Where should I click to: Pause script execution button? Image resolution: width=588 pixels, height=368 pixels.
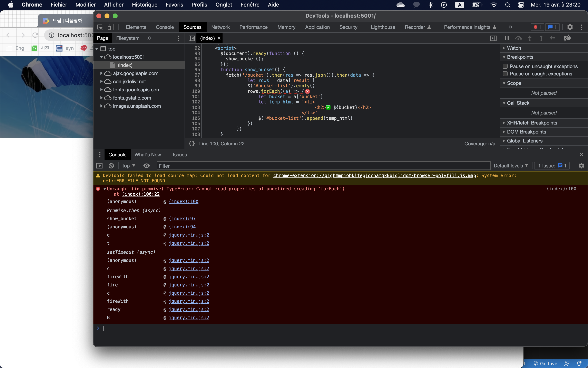coord(507,38)
